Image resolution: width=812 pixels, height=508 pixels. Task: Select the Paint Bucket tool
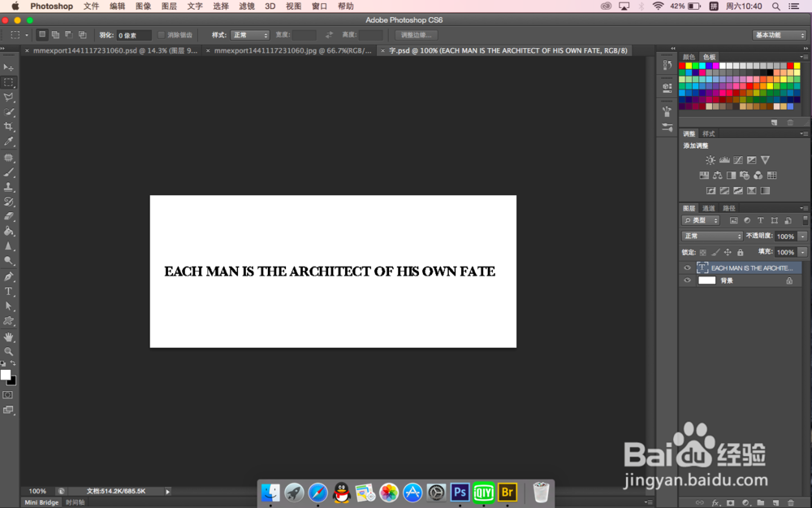tap(9, 231)
